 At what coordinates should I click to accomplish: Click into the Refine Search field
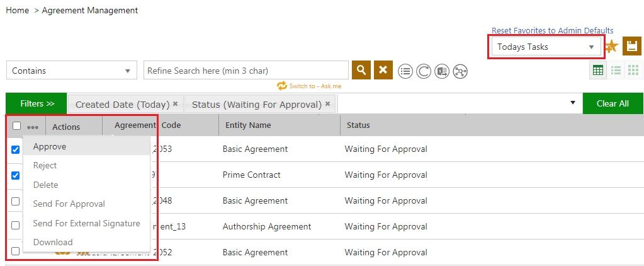tap(246, 71)
